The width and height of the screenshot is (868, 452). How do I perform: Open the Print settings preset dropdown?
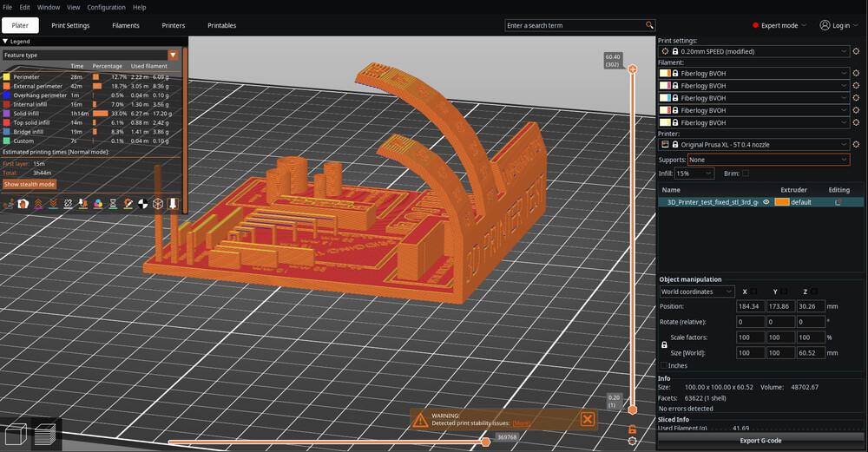click(754, 51)
